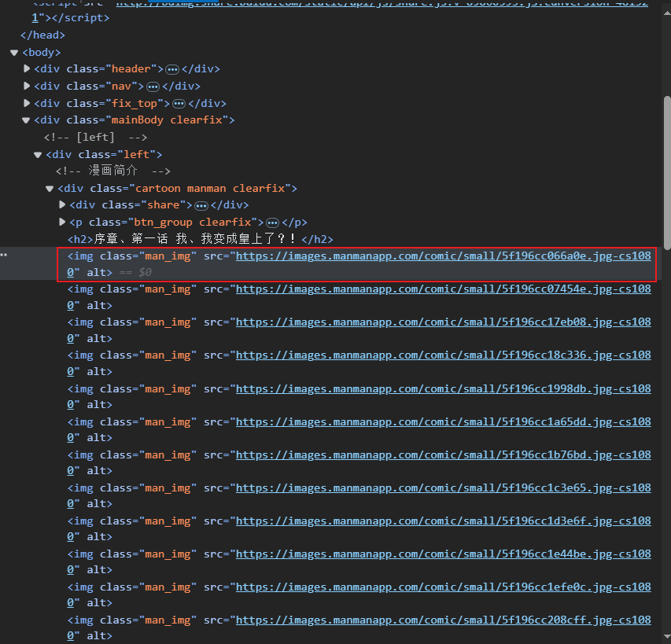
Task: Expand the btn_group clearfix paragraph
Action: (61, 222)
